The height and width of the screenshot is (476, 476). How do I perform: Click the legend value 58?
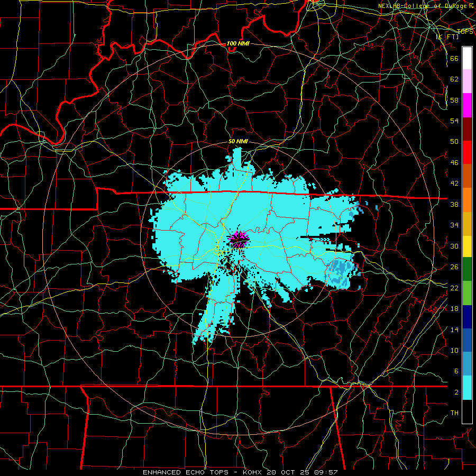(x=454, y=100)
